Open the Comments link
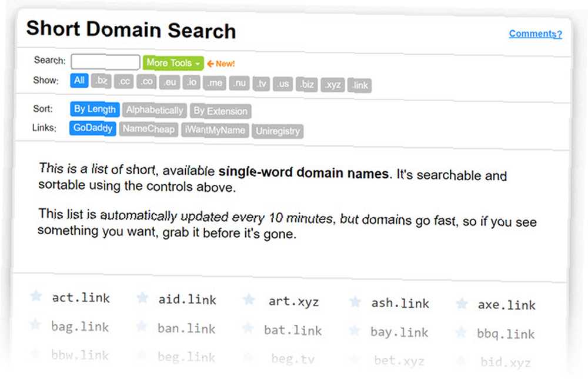This screenshot has height=379, width=588. point(535,34)
